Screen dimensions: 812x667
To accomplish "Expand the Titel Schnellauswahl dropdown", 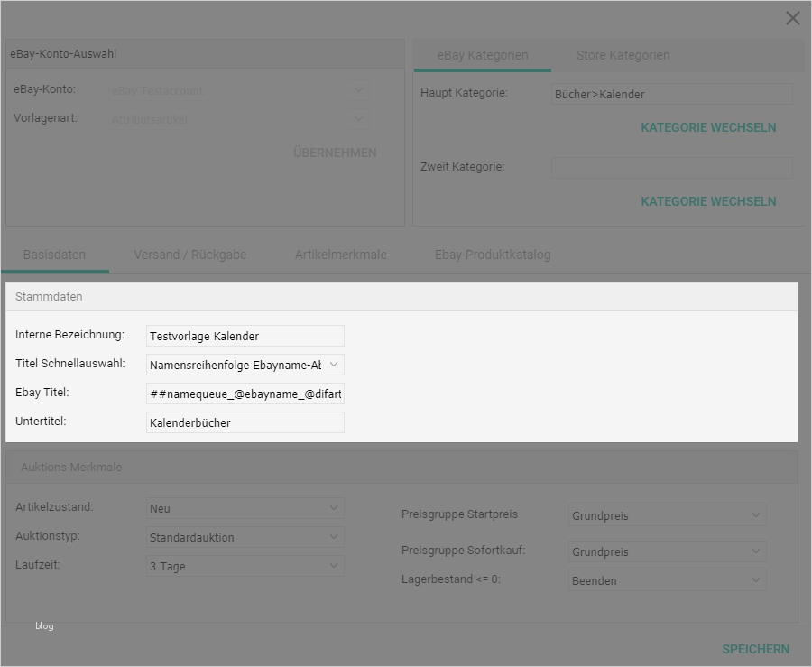I will (x=245, y=365).
